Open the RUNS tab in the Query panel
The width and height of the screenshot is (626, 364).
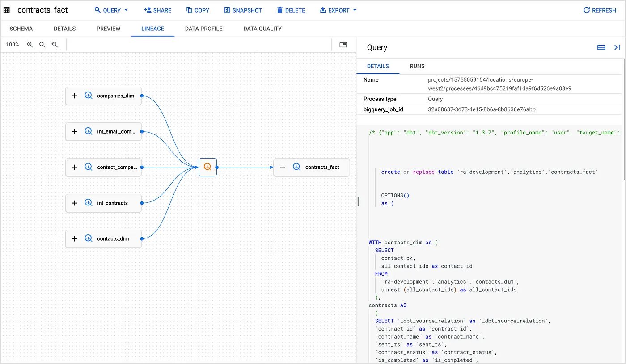417,66
